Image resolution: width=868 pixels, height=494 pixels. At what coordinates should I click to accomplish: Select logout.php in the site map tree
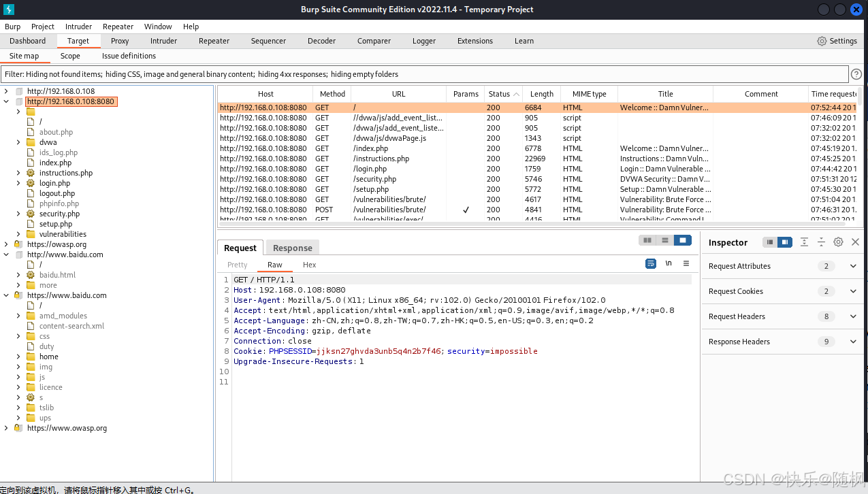tap(57, 193)
